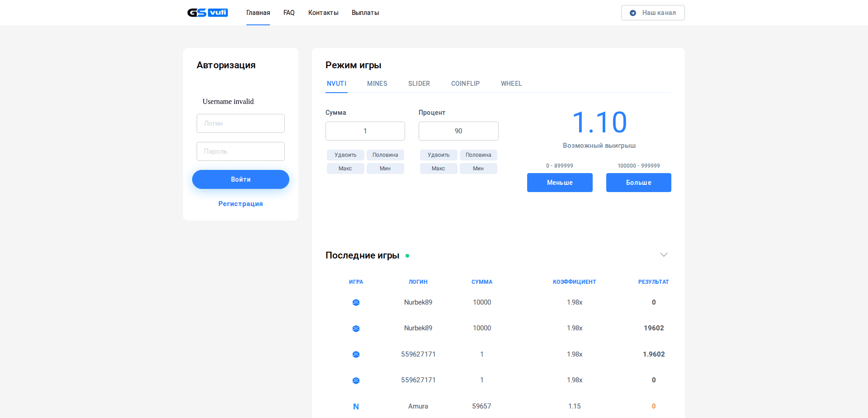This screenshot has height=418, width=868.
Task: Open the Контакты page
Action: 323,13
